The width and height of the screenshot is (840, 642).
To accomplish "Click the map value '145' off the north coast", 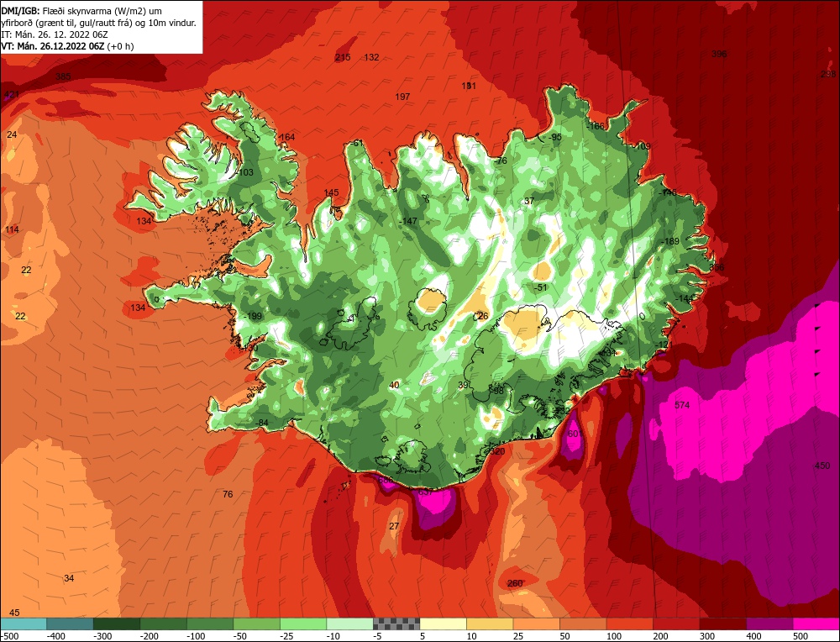I will pos(332,193).
